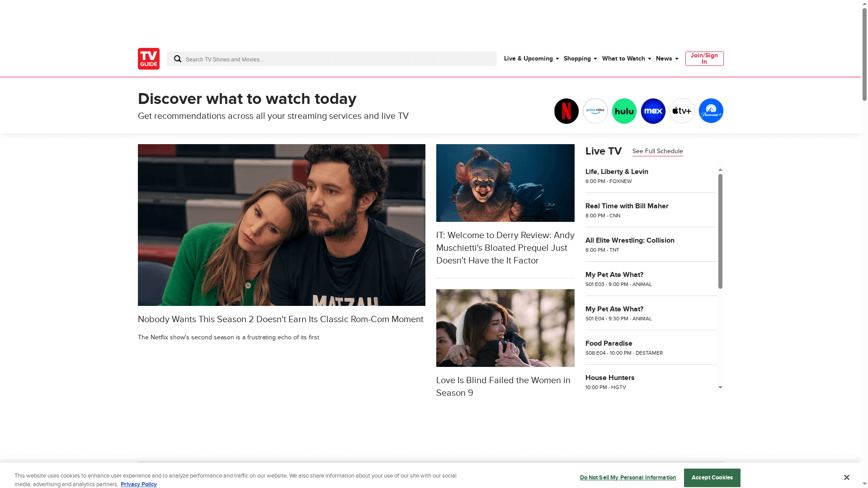
Task: Click the Live TV list scrollbar thumb
Action: pyautogui.click(x=720, y=231)
